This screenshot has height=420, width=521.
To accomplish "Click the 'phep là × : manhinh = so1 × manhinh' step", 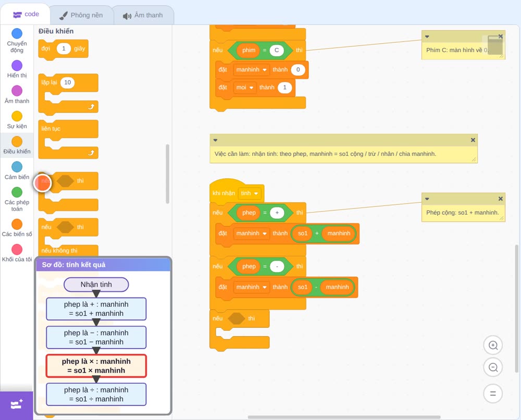I will click(x=96, y=366).
